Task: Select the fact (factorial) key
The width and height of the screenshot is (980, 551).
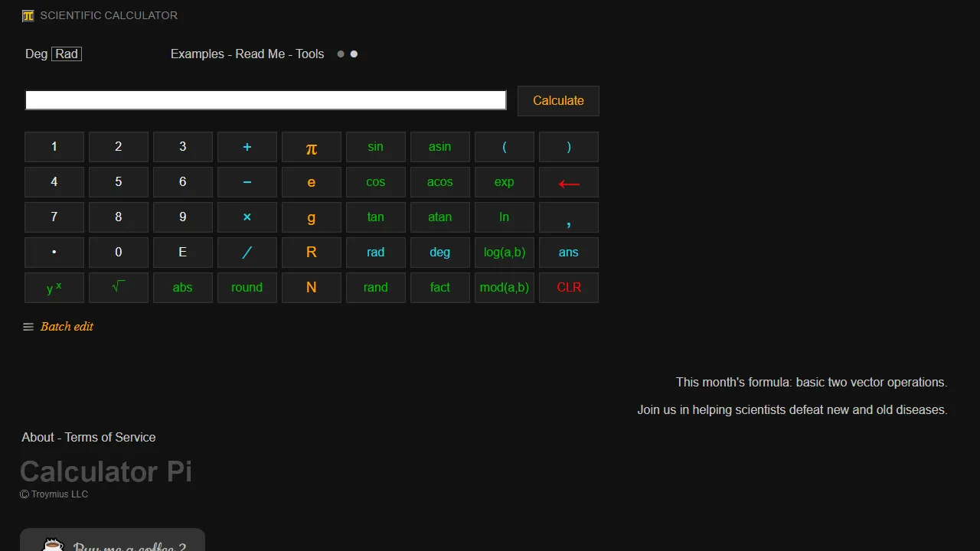Action: coord(439,287)
